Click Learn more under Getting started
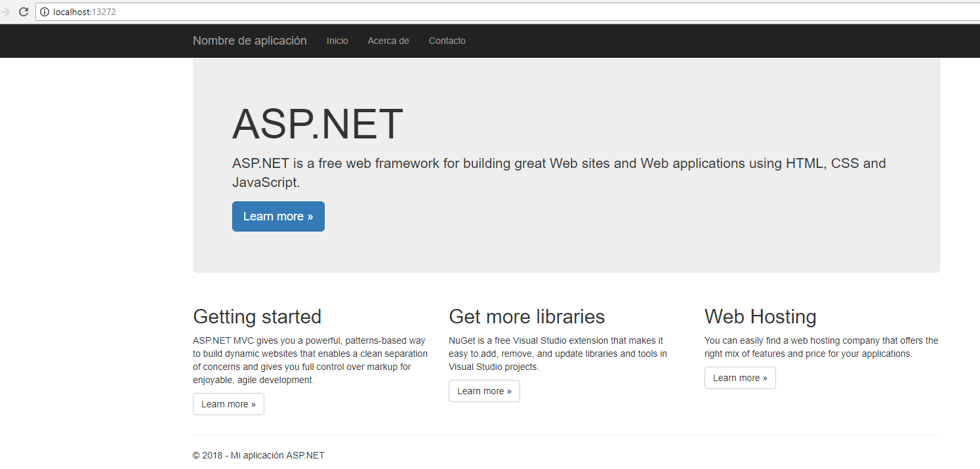 pyautogui.click(x=228, y=403)
